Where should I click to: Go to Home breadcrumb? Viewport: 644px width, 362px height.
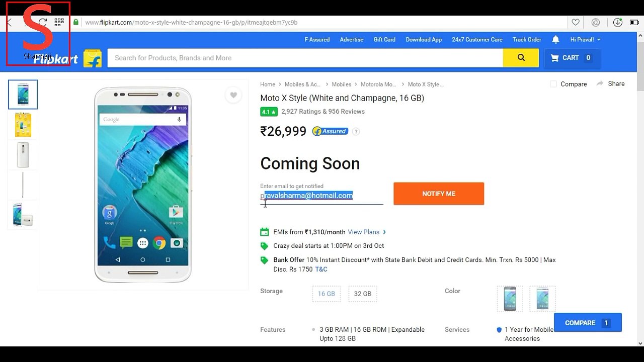click(x=268, y=84)
